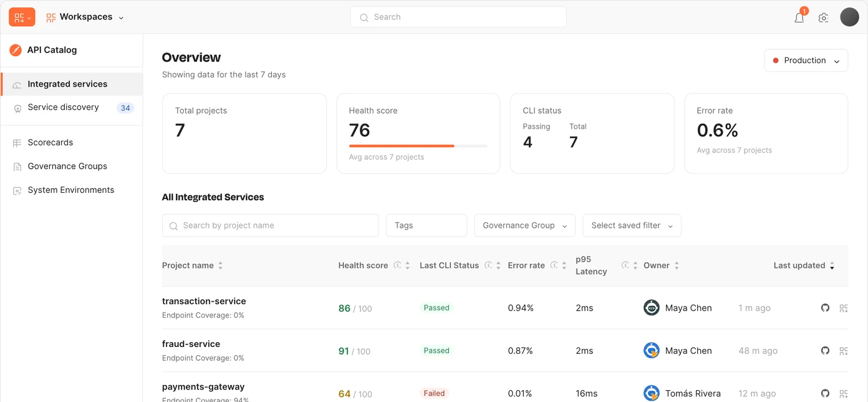
Task: Open the Select saved filter dropdown
Action: 632,225
